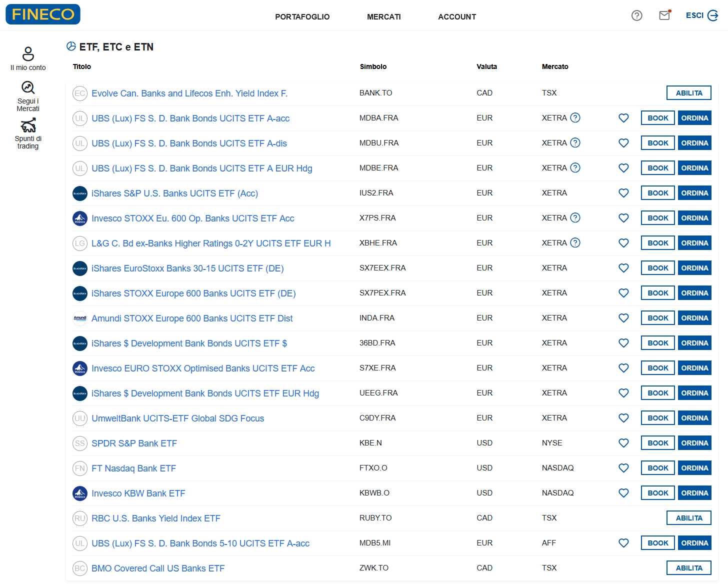728x586 pixels.
Task: Toggle favorite heart for SX7EEX.FRA
Action: coord(623,268)
